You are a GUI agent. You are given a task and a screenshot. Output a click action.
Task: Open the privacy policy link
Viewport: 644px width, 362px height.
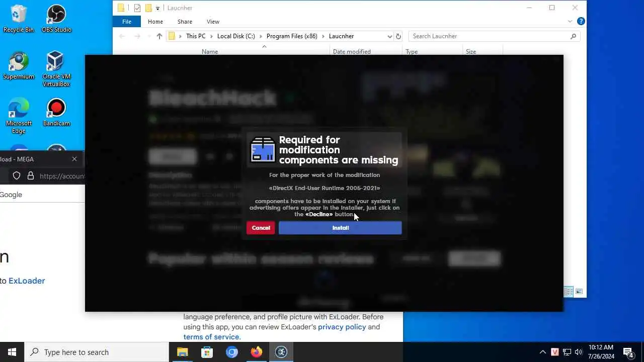[342, 327]
